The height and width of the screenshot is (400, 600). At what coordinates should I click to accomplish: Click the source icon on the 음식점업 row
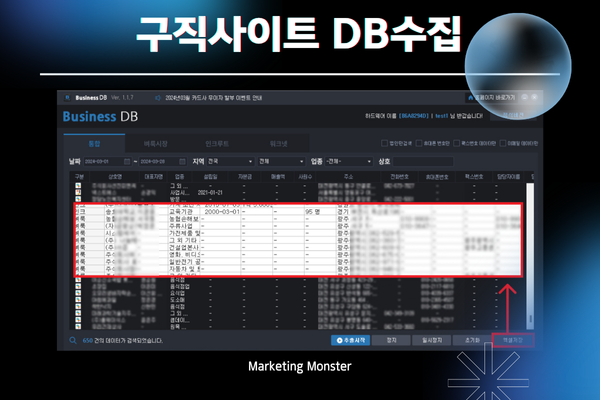tap(78, 286)
